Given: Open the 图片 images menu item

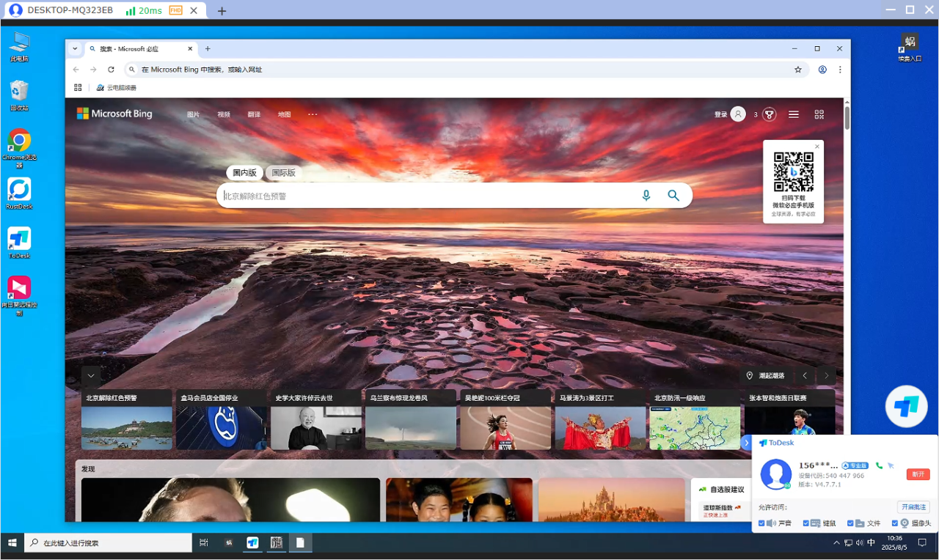Looking at the screenshot, I should point(193,114).
